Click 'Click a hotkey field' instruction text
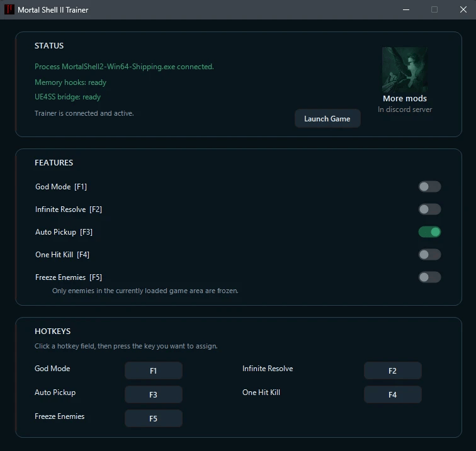Image resolution: width=476 pixels, height=451 pixels. click(x=126, y=346)
